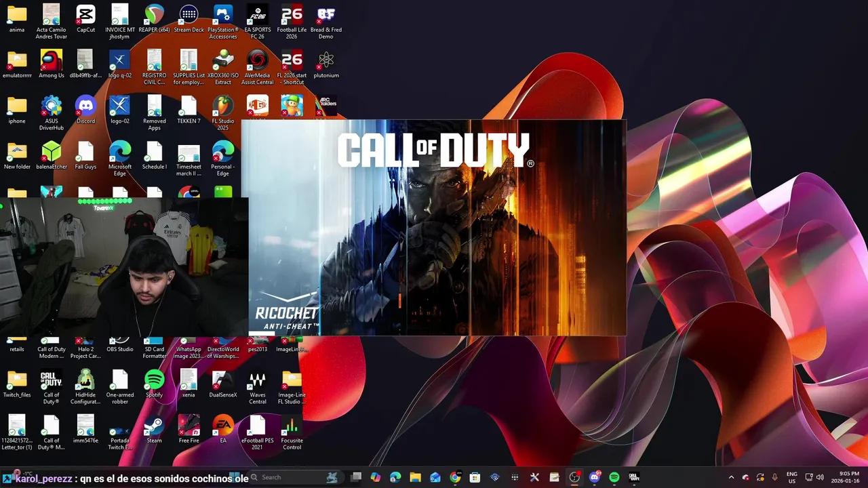This screenshot has height=488, width=868.
Task: Launch Discord from the desktop icon
Action: 85,109
